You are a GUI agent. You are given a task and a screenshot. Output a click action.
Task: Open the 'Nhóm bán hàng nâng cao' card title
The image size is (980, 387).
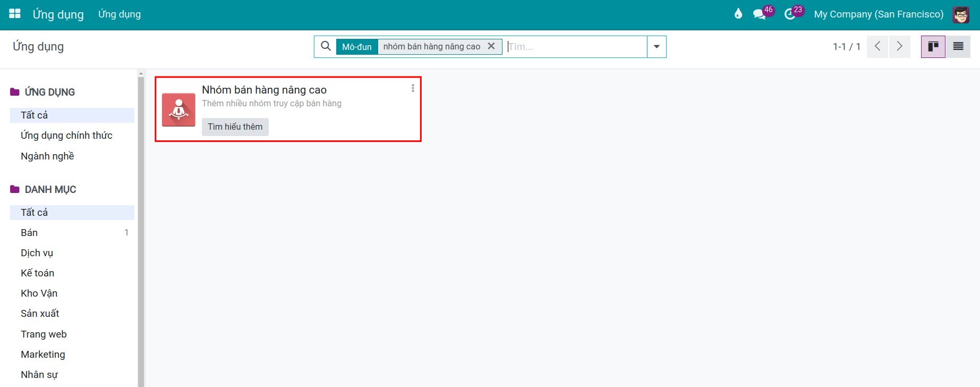(x=264, y=90)
